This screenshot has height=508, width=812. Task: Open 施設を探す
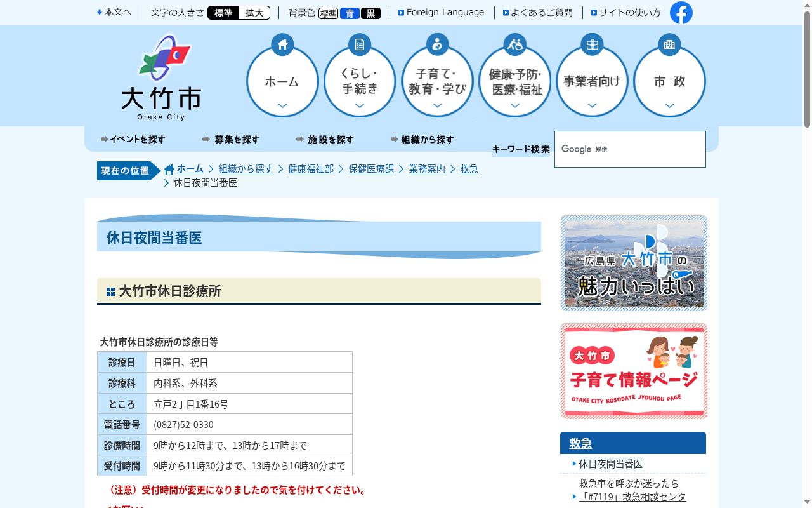325,139
